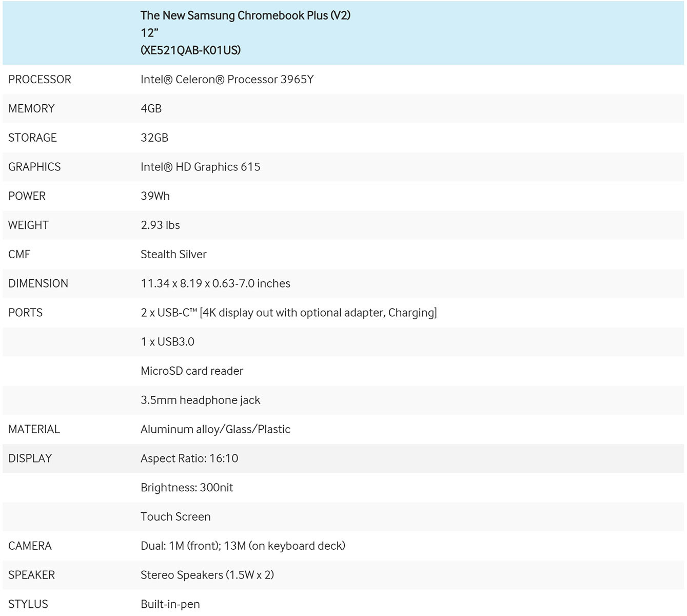
Task: Click the '2.93 lbs' weight value
Action: pos(160,225)
